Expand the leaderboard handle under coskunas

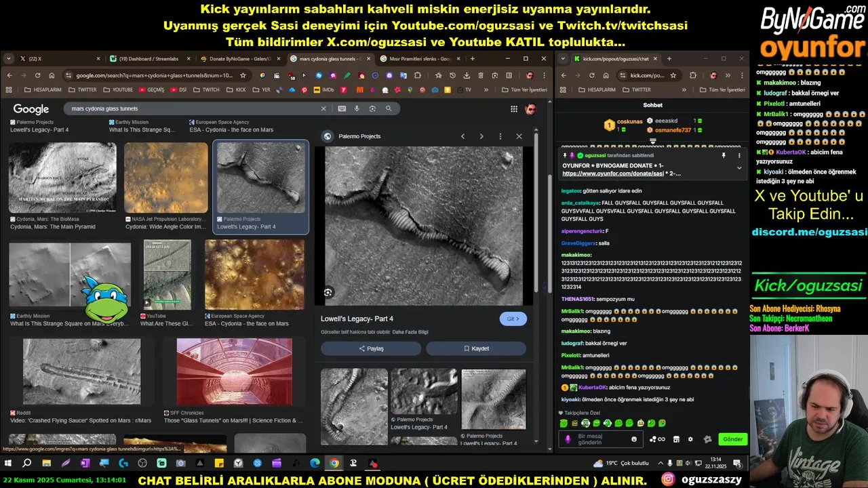(x=652, y=142)
